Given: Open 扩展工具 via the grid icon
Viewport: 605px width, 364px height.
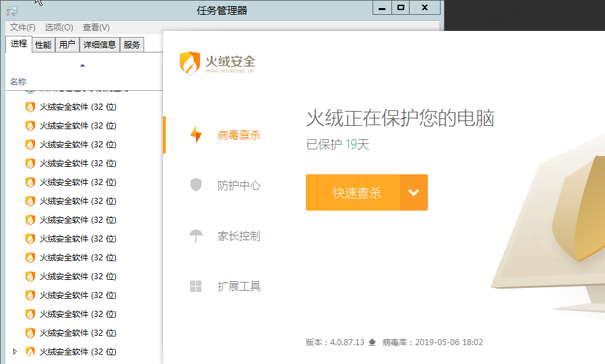Looking at the screenshot, I should click(x=196, y=287).
